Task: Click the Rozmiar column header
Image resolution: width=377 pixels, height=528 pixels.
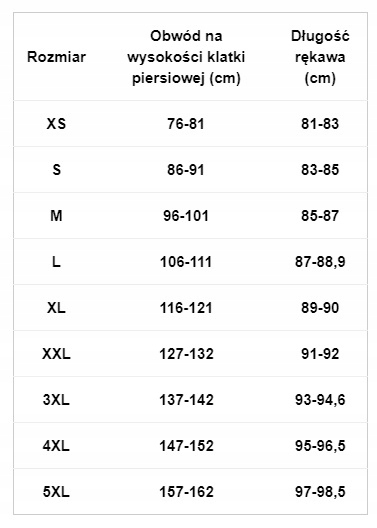Action: 56,57
